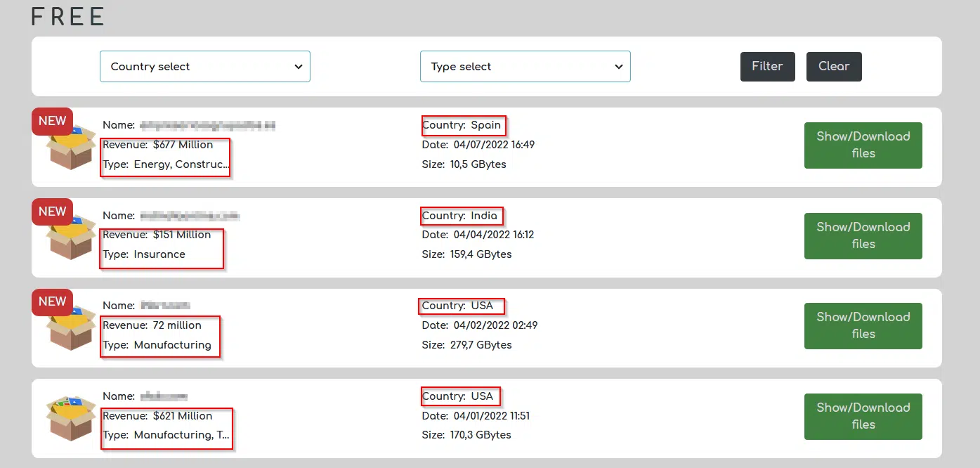This screenshot has width=980, height=468.
Task: Click the NEW badge on the Spain entry
Action: pyautogui.click(x=52, y=121)
